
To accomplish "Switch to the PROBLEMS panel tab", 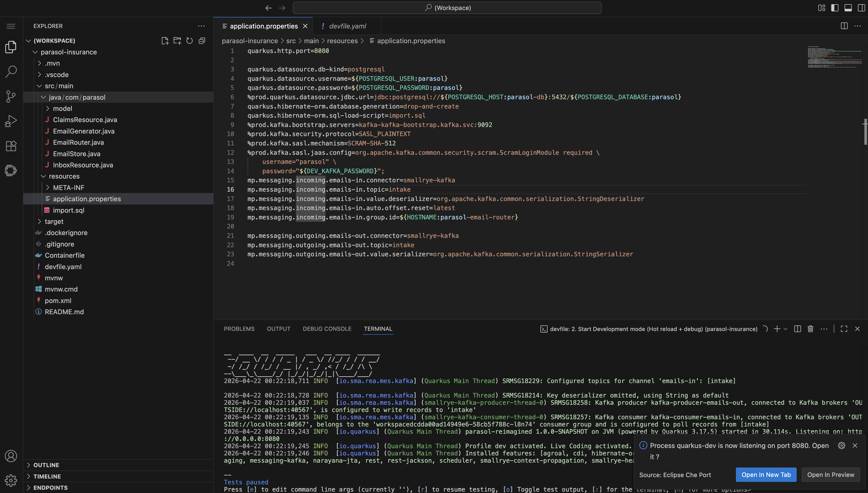I will [239, 329].
